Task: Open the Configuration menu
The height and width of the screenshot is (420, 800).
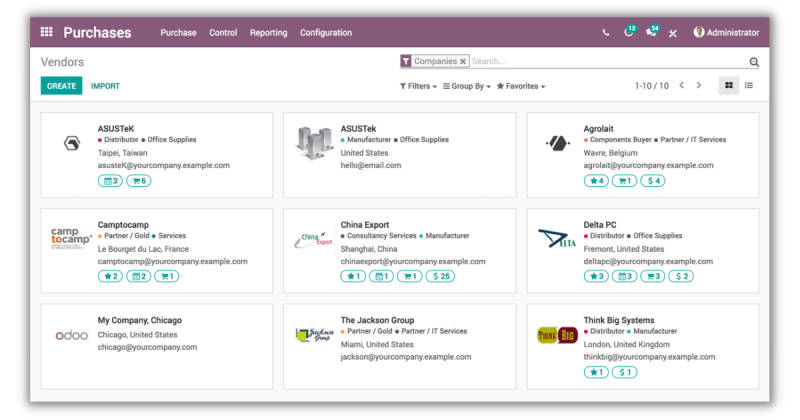Action: [x=326, y=33]
